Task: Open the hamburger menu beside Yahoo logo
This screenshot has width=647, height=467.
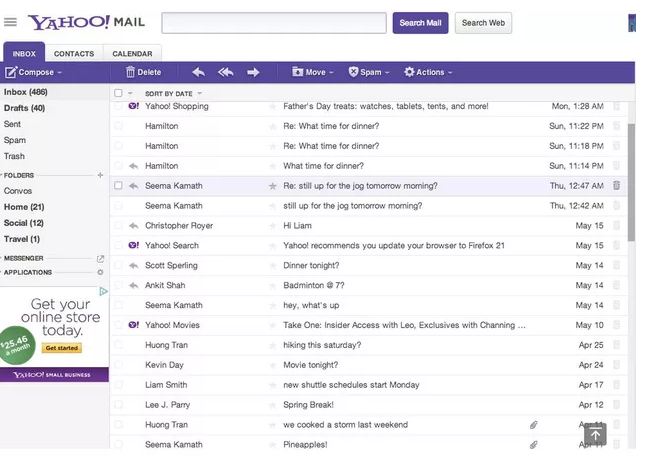Action: click(x=10, y=22)
